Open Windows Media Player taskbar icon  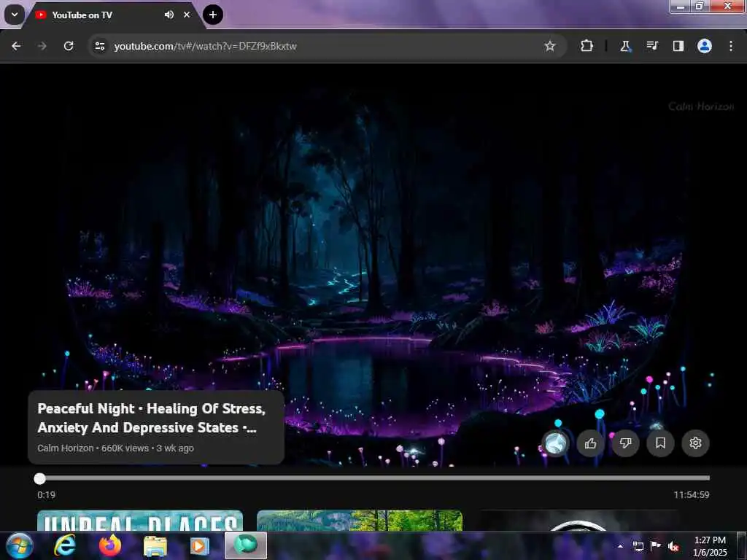[200, 545]
